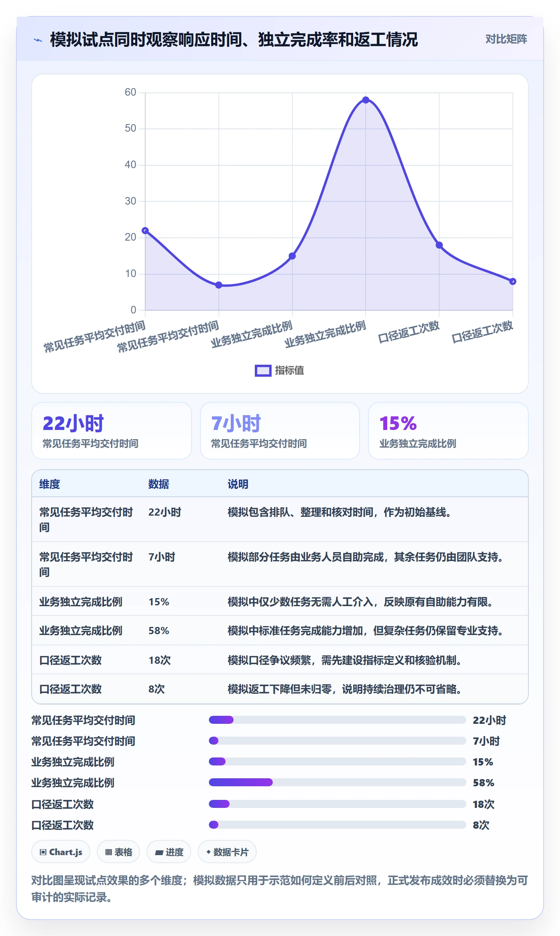This screenshot has width=560, height=936.
Task: Click the lightning bolt icon beside the card title
Action: pos(38,40)
